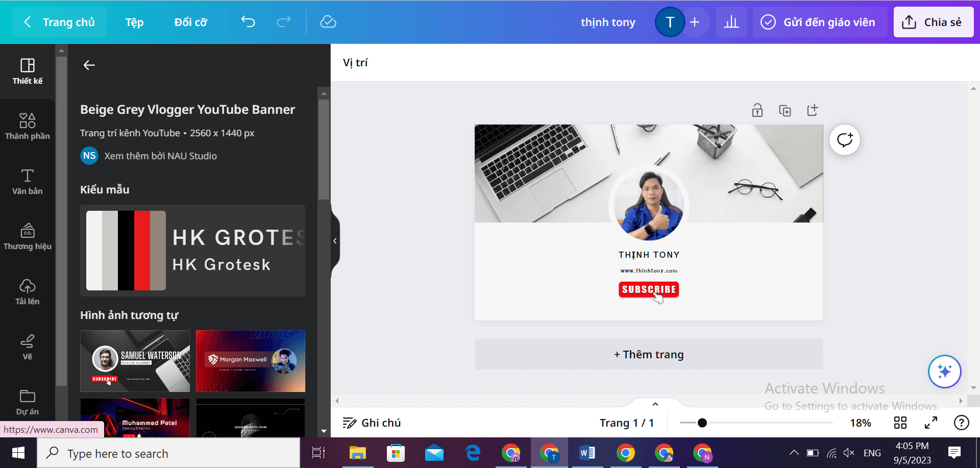
Task: Toggle fullscreen presentation mode
Action: click(x=930, y=423)
